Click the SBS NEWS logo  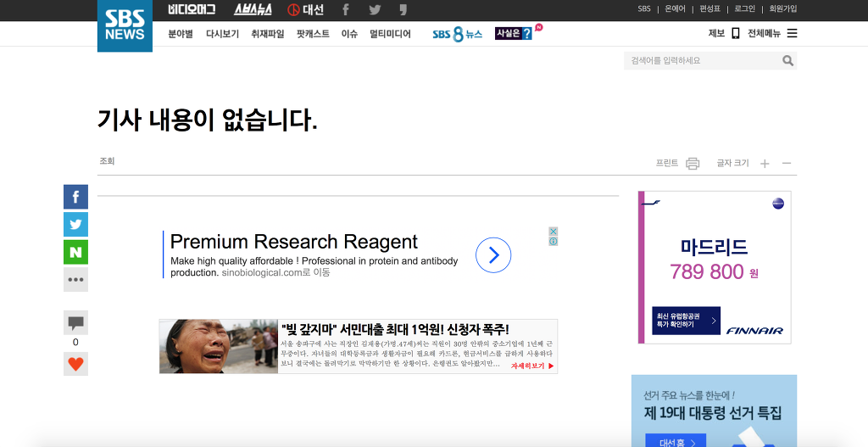125,26
